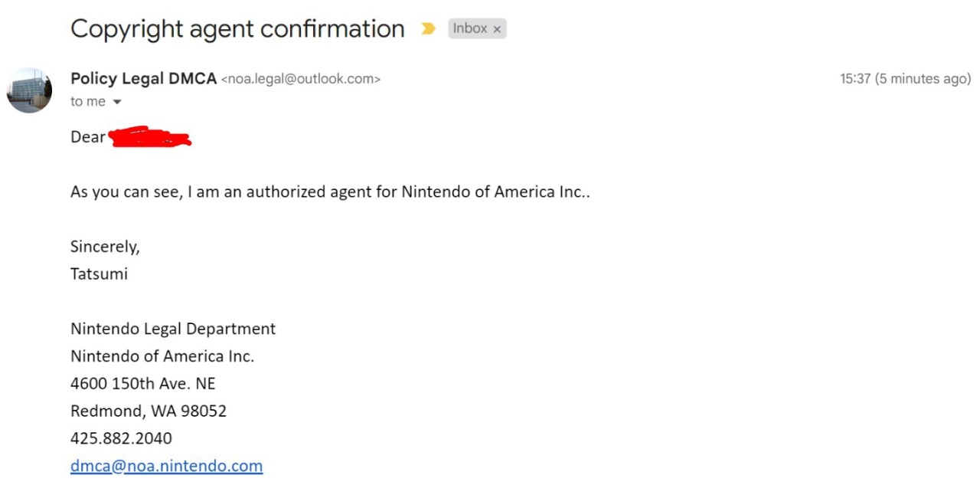The height and width of the screenshot is (485, 980).
Task: Expand the "to me" recipient details arrow
Action: pos(117,102)
